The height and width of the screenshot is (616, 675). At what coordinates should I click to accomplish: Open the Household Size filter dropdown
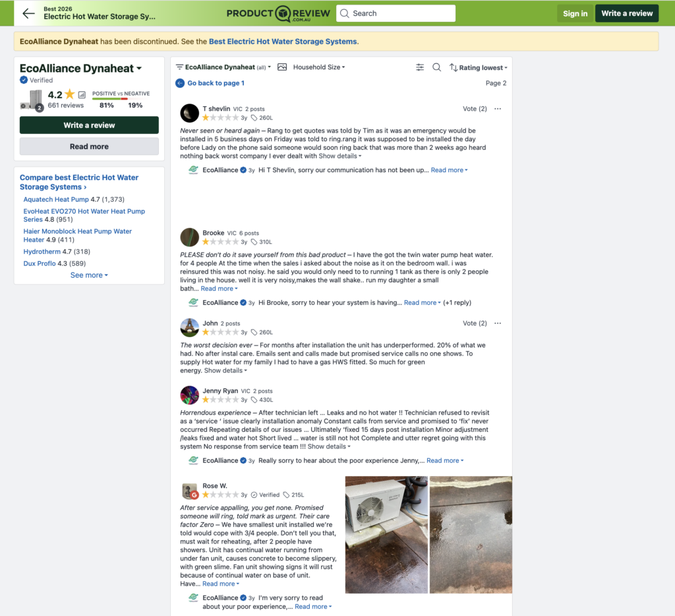319,67
